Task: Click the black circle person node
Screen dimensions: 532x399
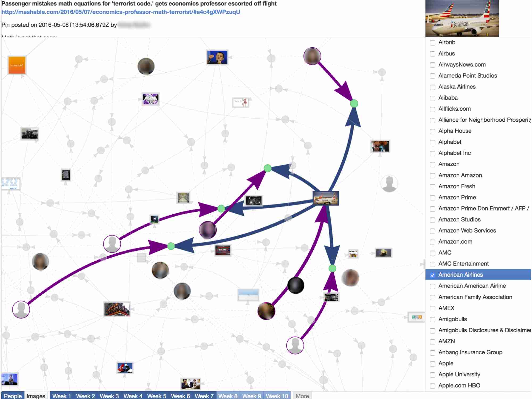Action: coord(296,285)
